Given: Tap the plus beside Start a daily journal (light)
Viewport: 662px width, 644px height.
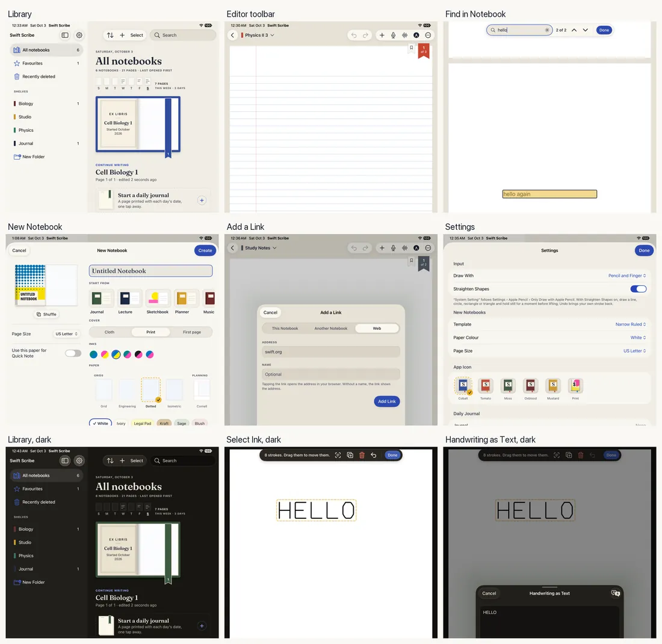Looking at the screenshot, I should coord(202,200).
